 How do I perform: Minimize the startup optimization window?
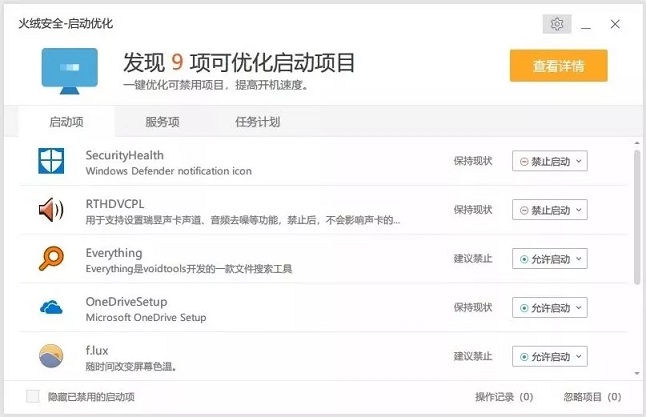point(586,24)
